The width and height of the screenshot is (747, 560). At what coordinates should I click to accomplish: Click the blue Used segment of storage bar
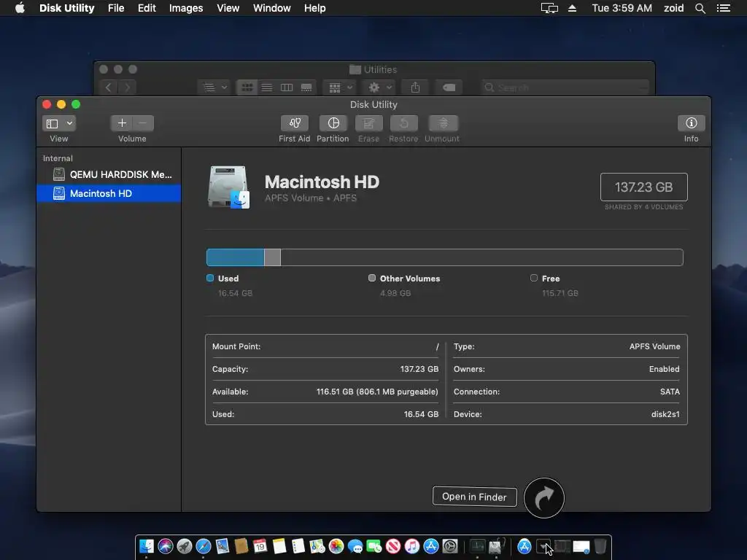(236, 257)
